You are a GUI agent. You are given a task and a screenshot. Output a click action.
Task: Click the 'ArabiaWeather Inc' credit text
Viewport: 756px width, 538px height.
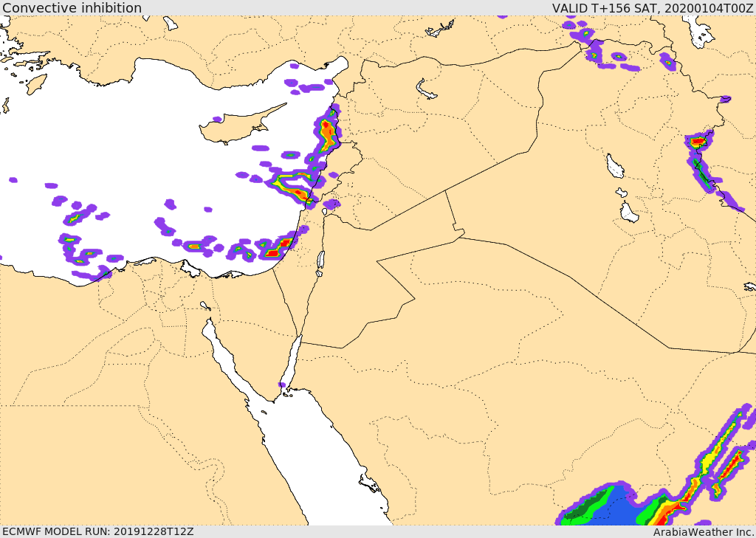click(x=703, y=532)
